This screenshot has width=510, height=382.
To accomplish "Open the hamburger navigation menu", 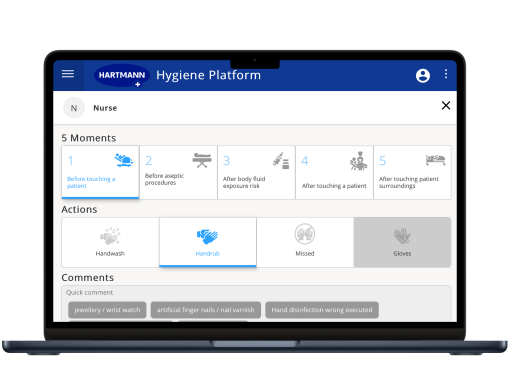I will pos(68,74).
